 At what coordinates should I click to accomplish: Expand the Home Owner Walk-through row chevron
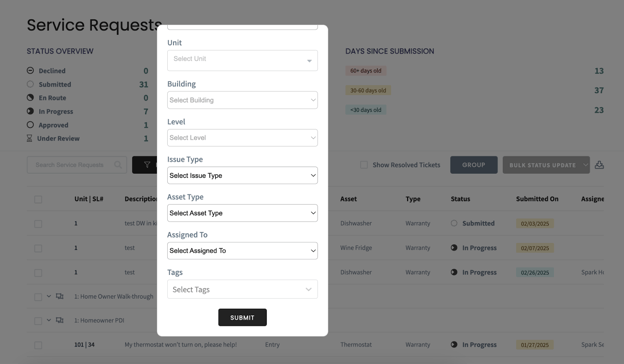[x=49, y=296]
